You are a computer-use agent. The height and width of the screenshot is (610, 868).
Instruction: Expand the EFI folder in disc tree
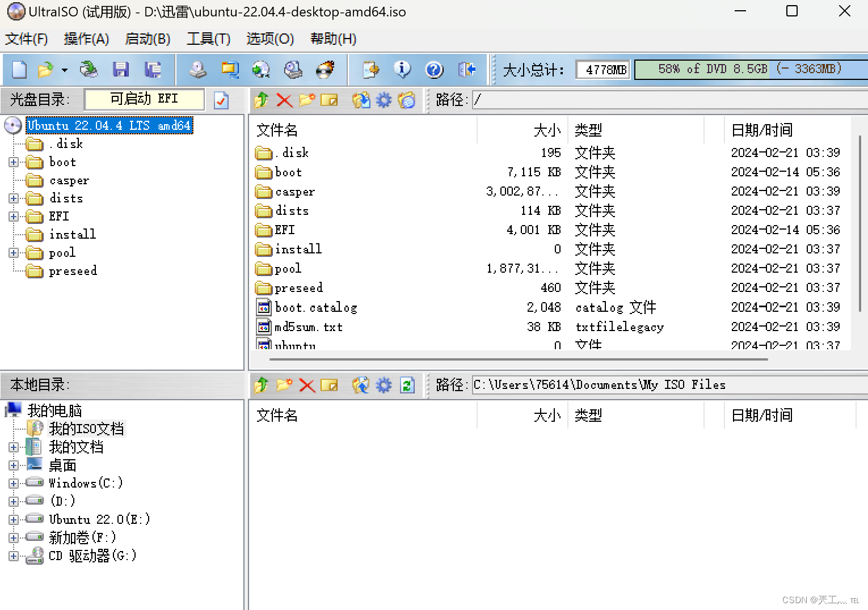pyautogui.click(x=14, y=217)
